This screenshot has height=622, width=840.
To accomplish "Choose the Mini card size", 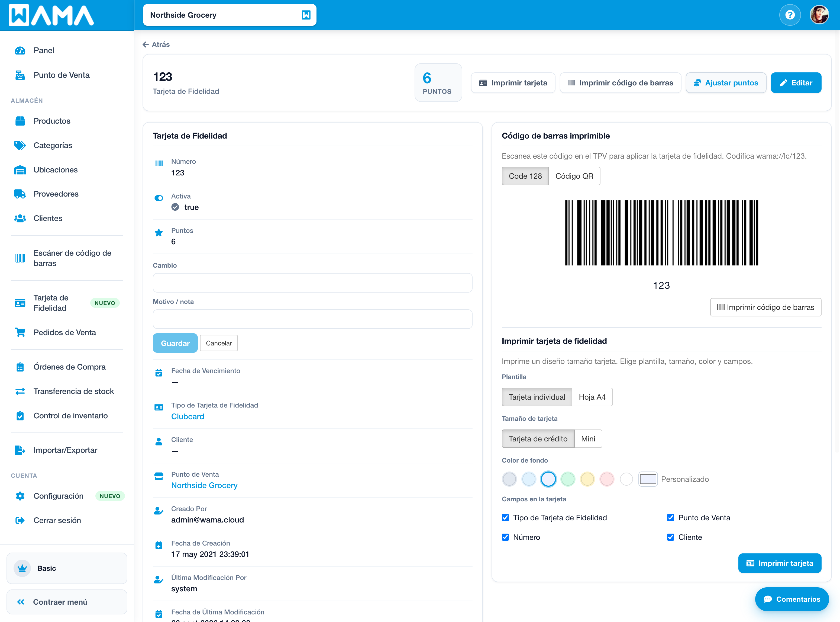I will point(588,439).
